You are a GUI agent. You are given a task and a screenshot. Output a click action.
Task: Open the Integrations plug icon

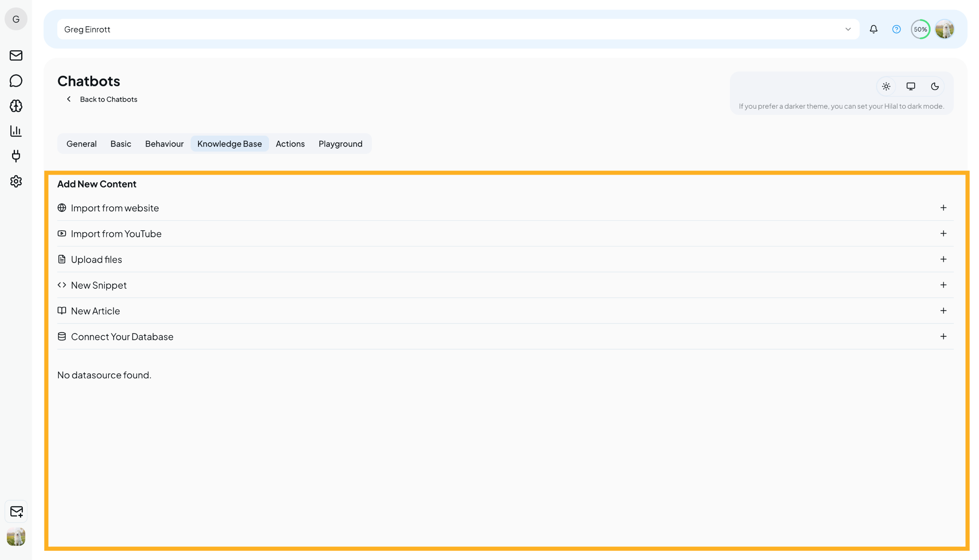(16, 156)
